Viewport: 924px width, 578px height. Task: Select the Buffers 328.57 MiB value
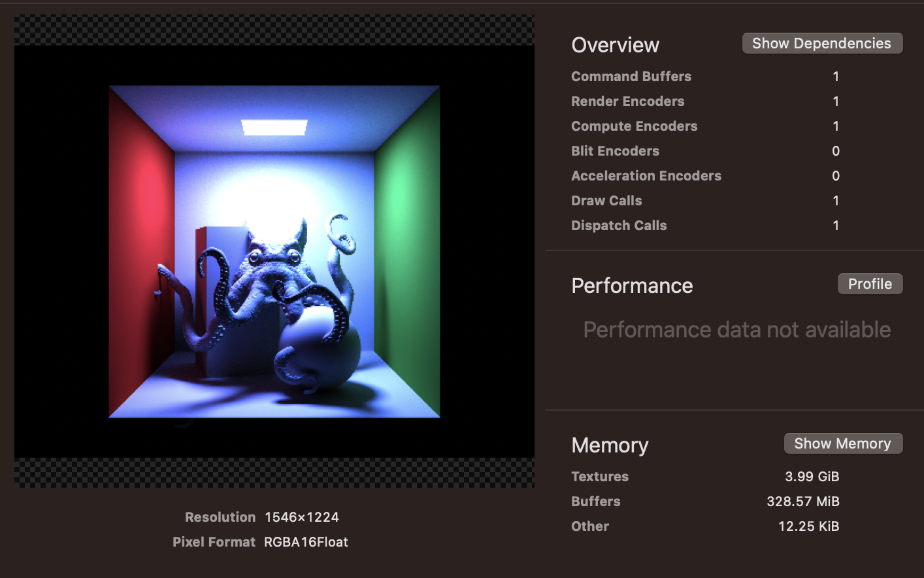tap(802, 501)
